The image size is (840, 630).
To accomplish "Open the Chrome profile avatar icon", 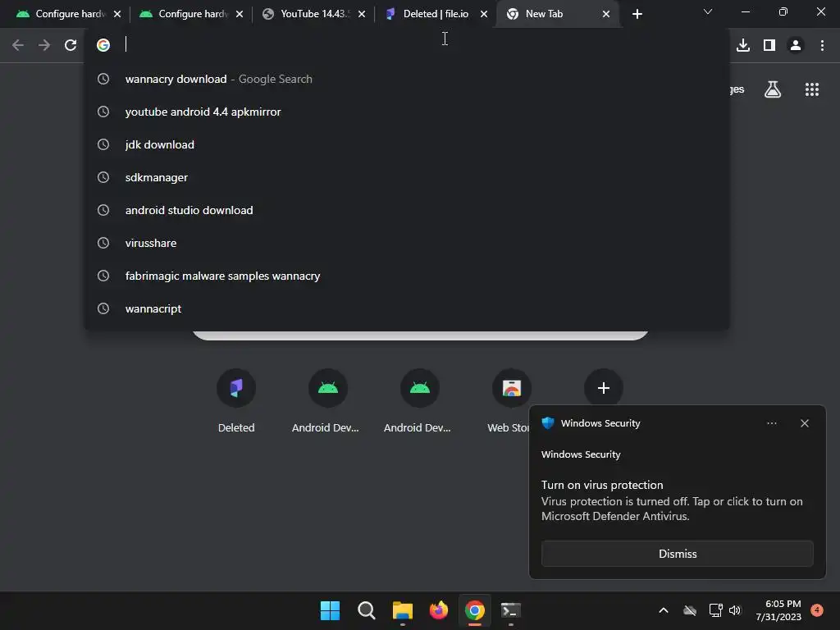I will pyautogui.click(x=796, y=45).
